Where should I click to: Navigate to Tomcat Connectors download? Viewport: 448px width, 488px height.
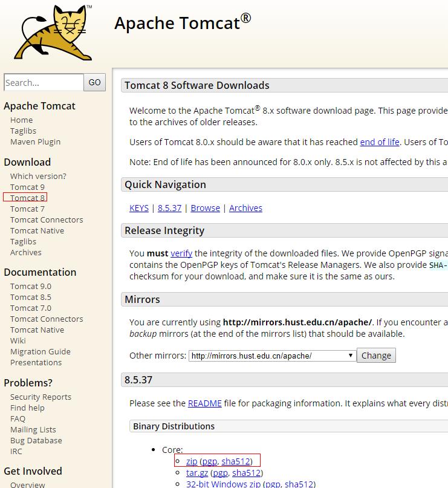pyautogui.click(x=47, y=220)
